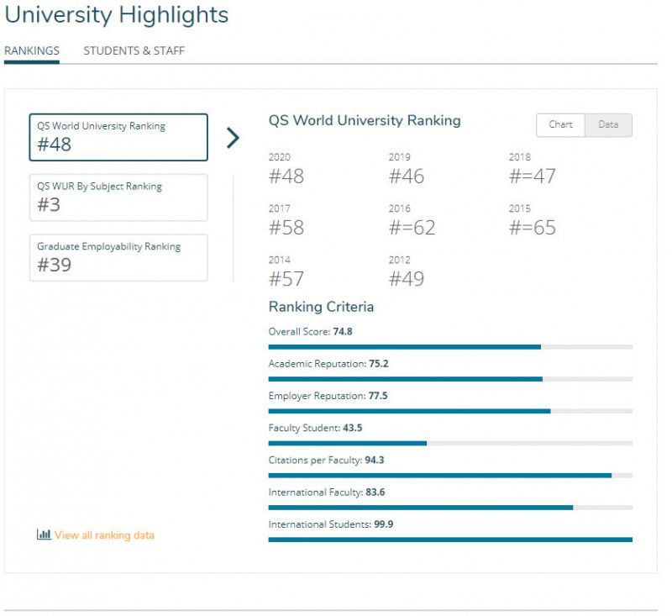The image size is (672, 616).
Task: Click the 2014 rank #57
Action: [286, 279]
